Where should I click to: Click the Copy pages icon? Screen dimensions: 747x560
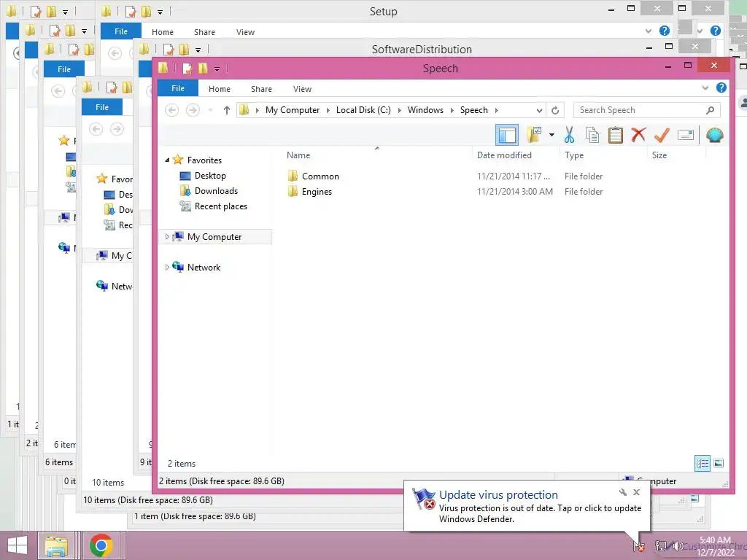[592, 135]
